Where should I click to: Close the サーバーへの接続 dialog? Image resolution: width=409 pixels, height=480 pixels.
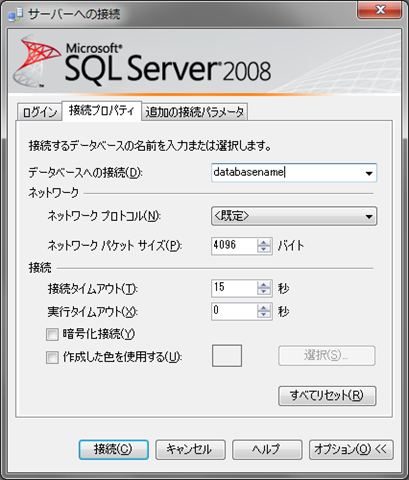380,10
